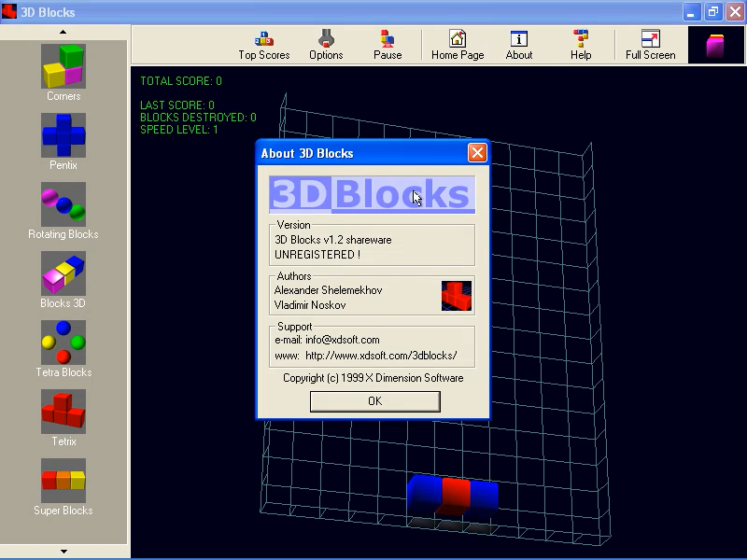
Task: Pause the current game
Action: [388, 44]
